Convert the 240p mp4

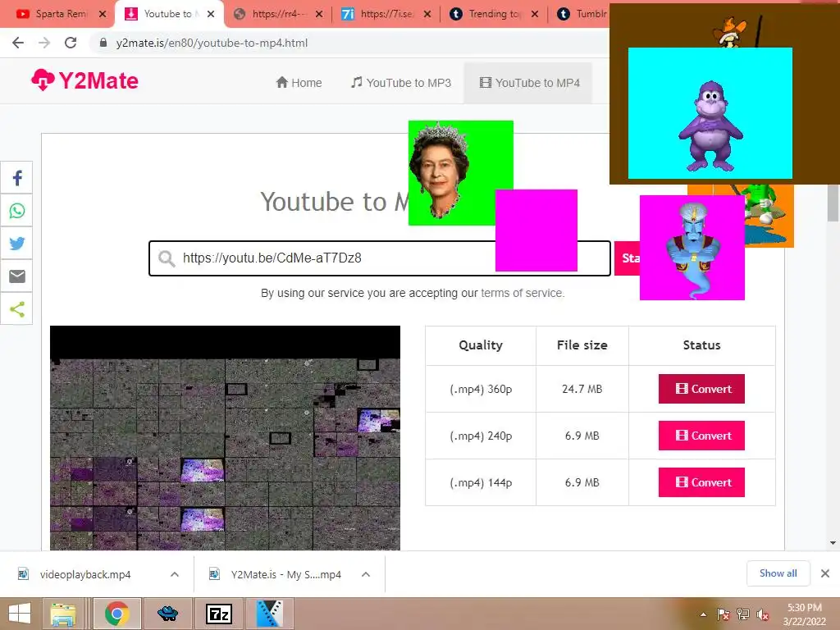701,436
